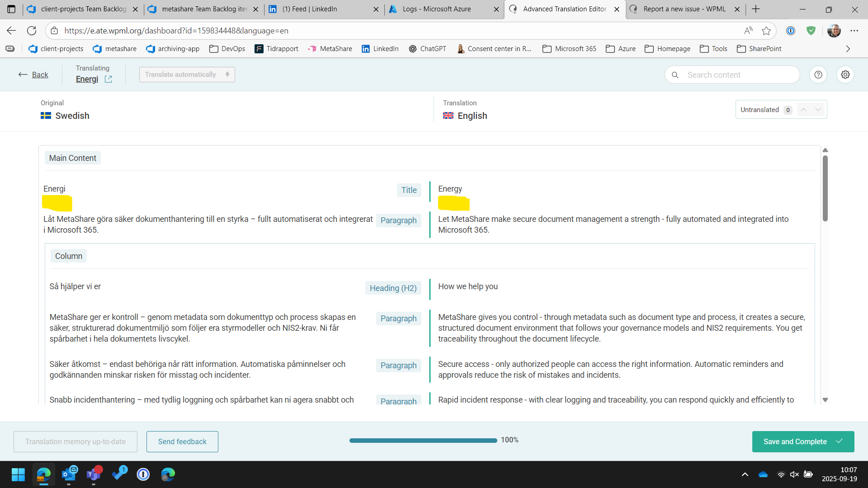Image resolution: width=868 pixels, height=488 pixels.
Task: Edit the Energy title translation
Action: click(450, 189)
